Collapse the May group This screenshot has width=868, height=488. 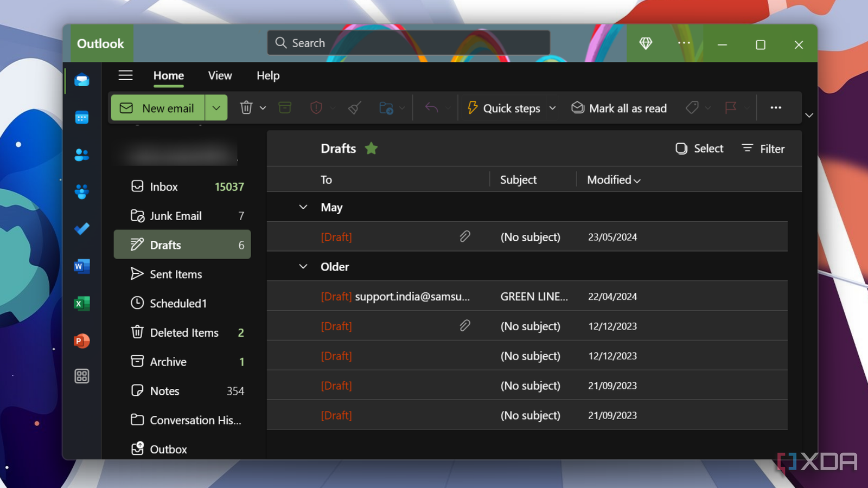pyautogui.click(x=303, y=207)
